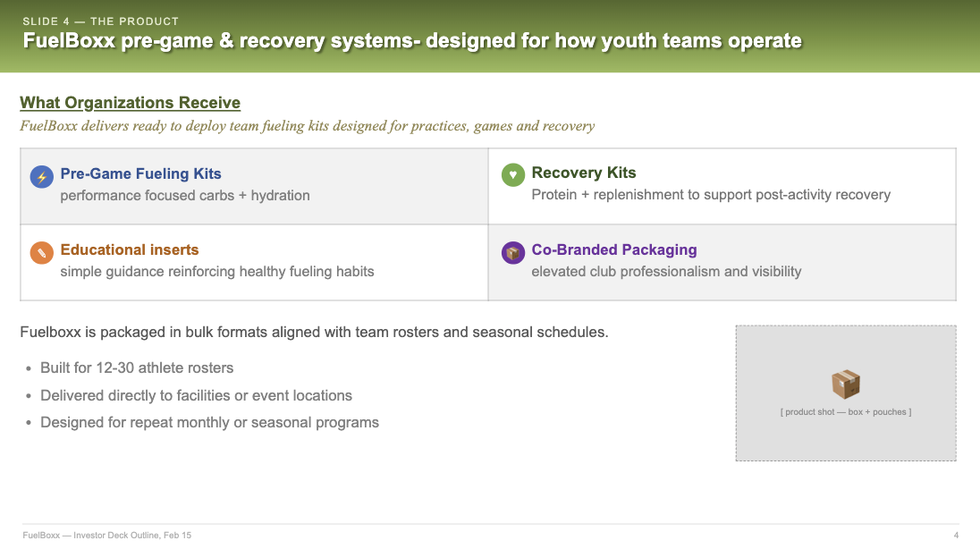Select the Investor Deck Outline footer text
This screenshot has width=980, height=549.
pyautogui.click(x=107, y=536)
